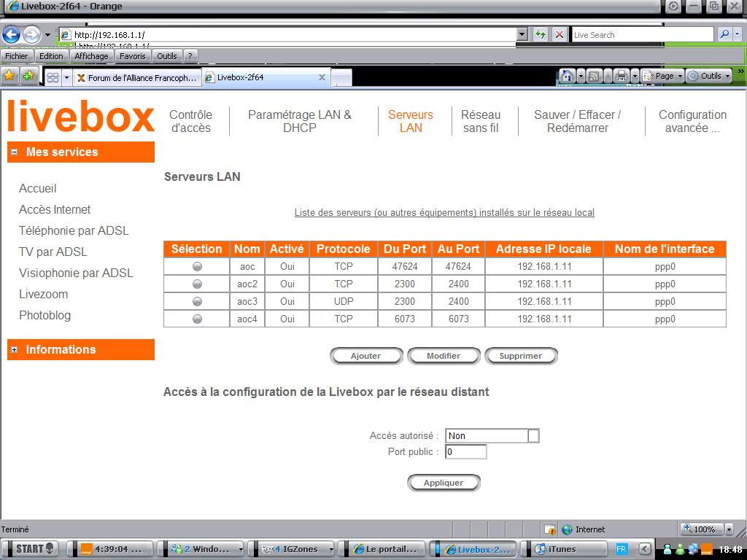Open the Favorites Center star icon
The image size is (747, 560).
click(9, 76)
